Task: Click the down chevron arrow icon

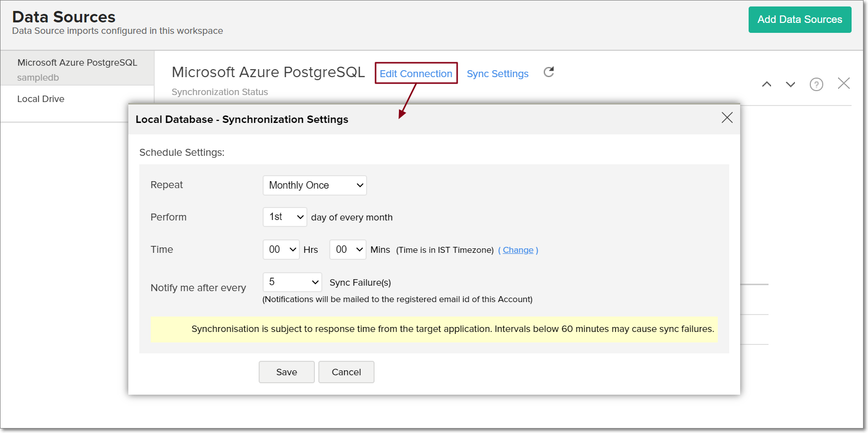Action: (790, 84)
